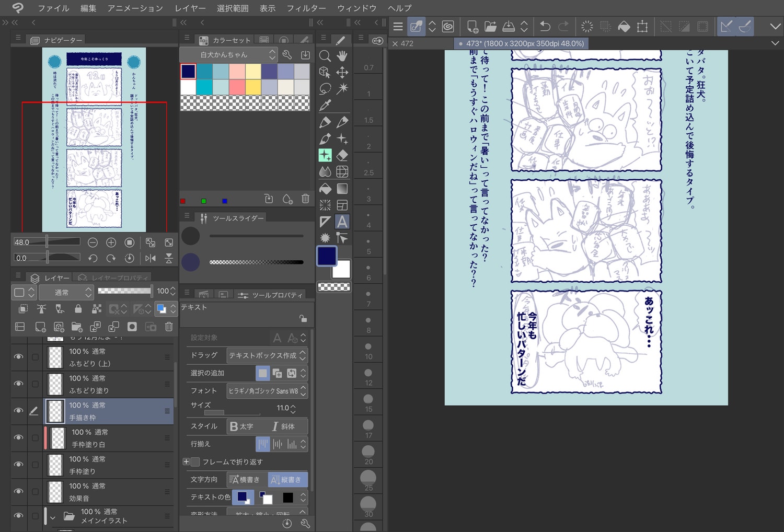Open the フォント dropdown
This screenshot has height=532, width=784.
267,391
